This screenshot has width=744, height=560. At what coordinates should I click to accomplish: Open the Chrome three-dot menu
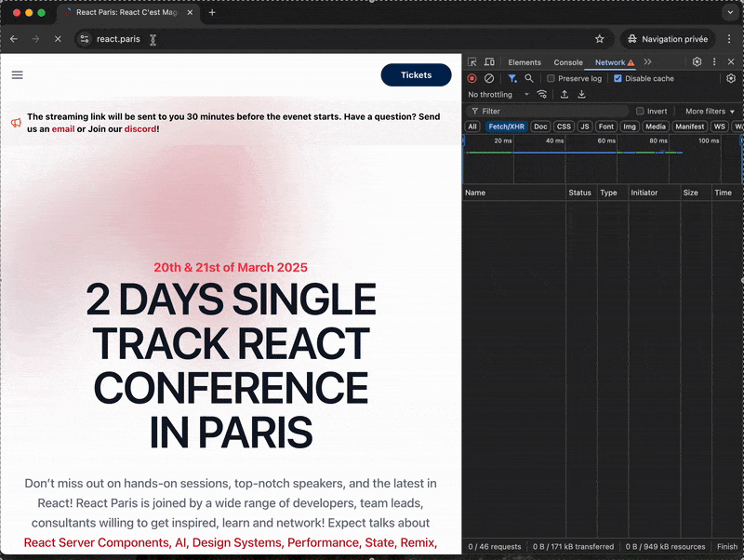[729, 39]
